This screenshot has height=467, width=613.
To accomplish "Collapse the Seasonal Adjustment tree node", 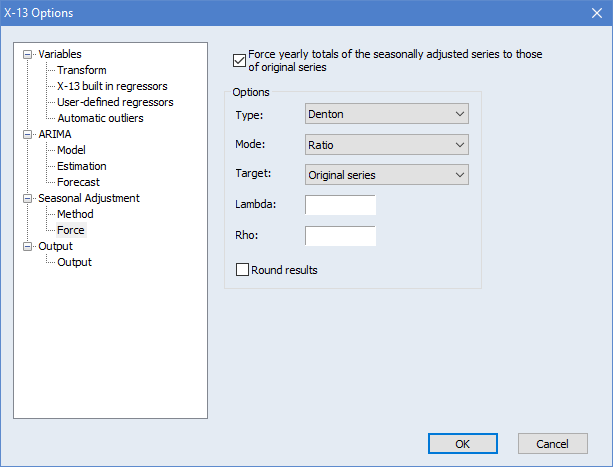I will tap(27, 198).
